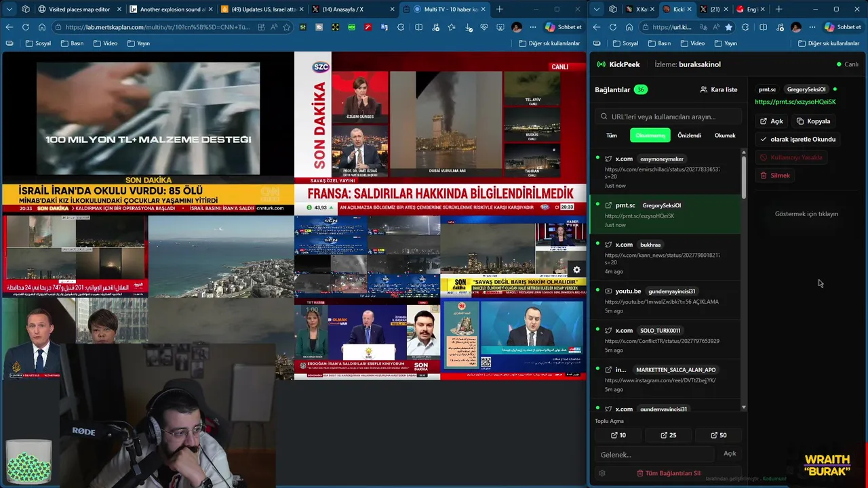The image size is (868, 488).
Task: Open extensions puzzle icon in Multi TV window
Action: pos(401,27)
